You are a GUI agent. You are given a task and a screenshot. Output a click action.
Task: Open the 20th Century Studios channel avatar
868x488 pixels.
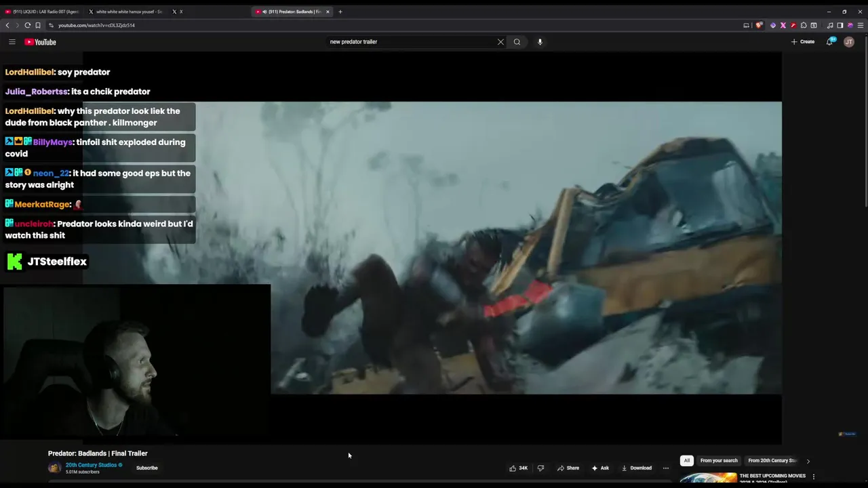[54, 468]
